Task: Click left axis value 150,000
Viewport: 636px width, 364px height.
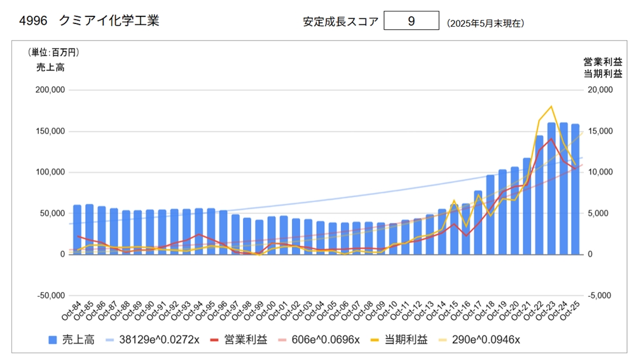Action: click(50, 131)
